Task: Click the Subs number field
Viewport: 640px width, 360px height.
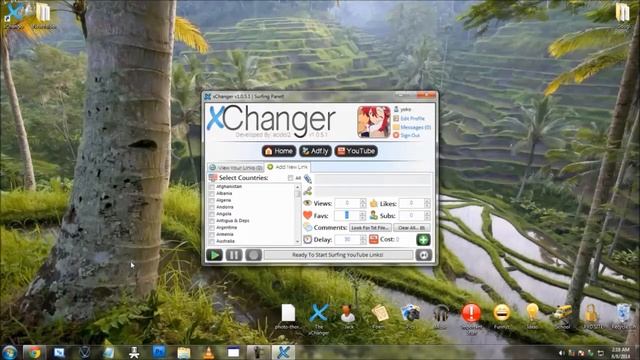Action: click(411, 215)
